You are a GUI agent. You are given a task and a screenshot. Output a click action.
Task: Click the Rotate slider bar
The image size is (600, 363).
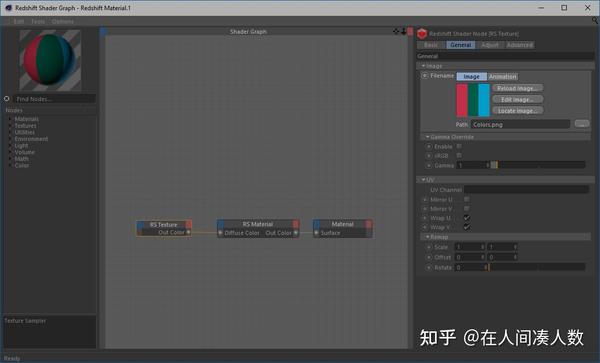tap(537, 267)
